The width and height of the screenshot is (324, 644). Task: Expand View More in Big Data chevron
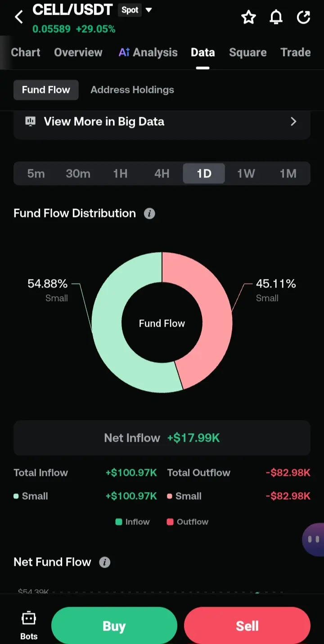coord(293,121)
